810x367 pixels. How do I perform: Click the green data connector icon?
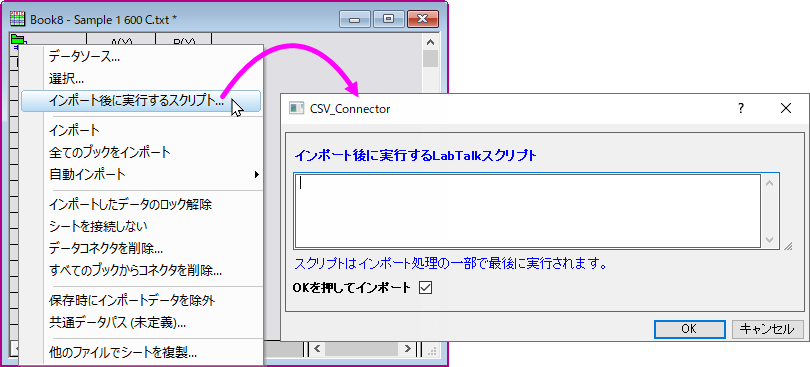coord(19,39)
